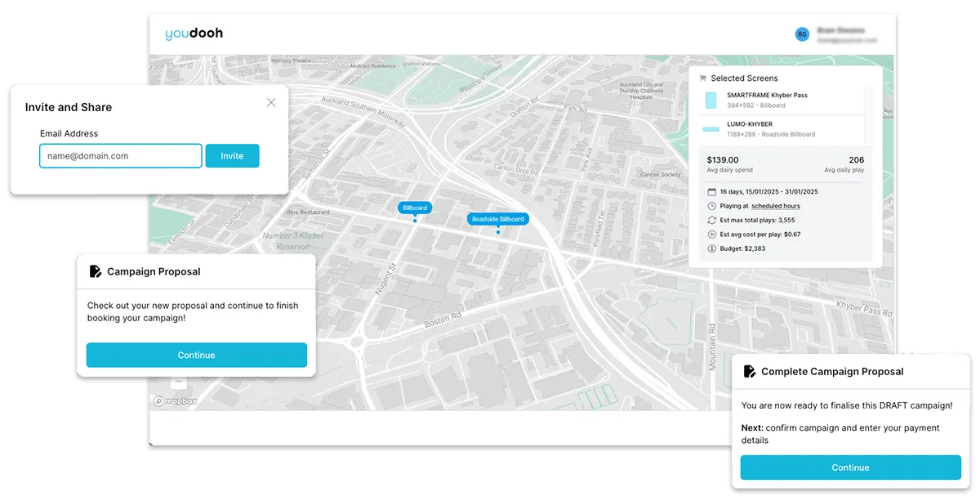
Task: Click the Selected Screens cart icon
Action: tap(702, 78)
